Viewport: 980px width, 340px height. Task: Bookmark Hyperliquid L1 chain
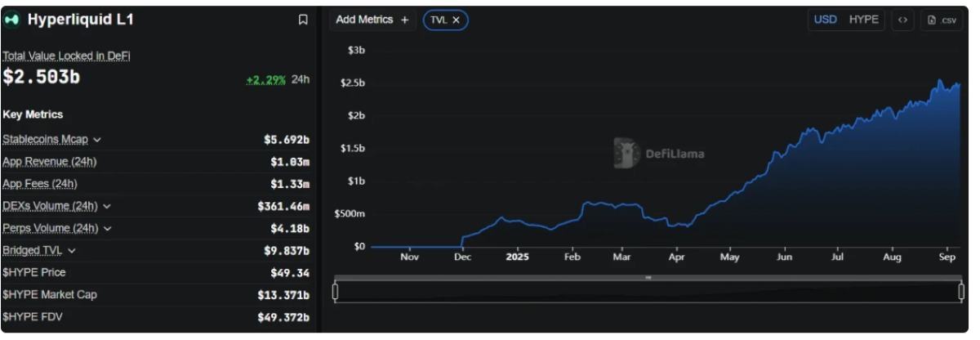tap(302, 20)
